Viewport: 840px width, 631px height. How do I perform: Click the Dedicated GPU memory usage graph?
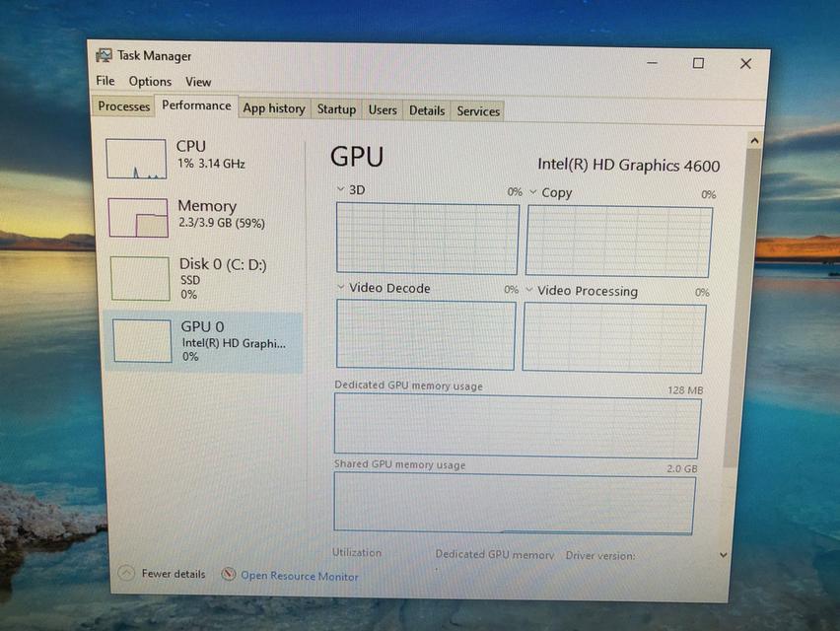pos(518,426)
